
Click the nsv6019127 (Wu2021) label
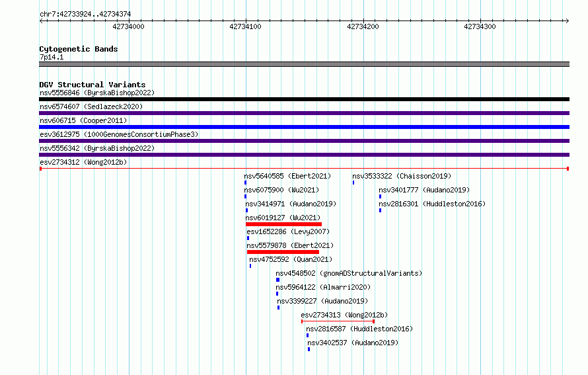pos(283,218)
